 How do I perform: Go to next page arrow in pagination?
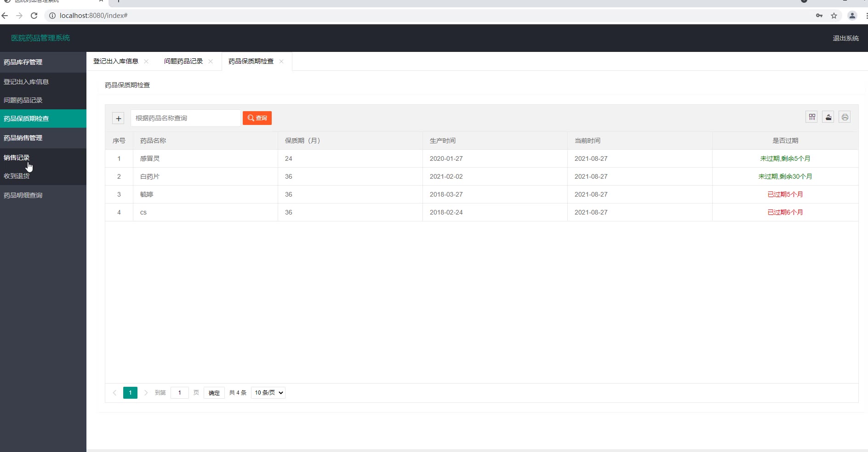click(x=146, y=393)
